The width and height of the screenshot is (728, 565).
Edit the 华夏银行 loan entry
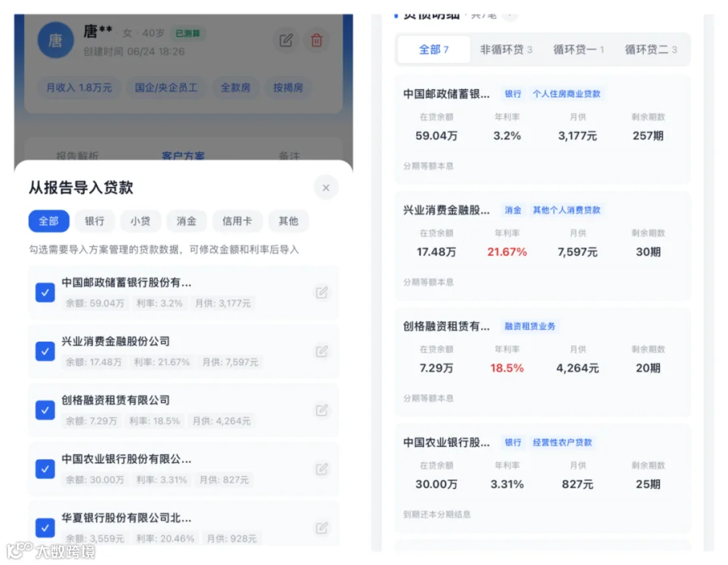pos(322,528)
